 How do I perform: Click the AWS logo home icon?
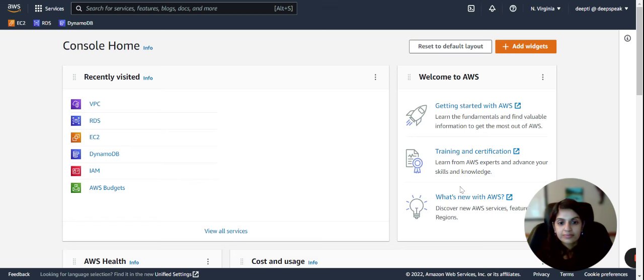14,9
